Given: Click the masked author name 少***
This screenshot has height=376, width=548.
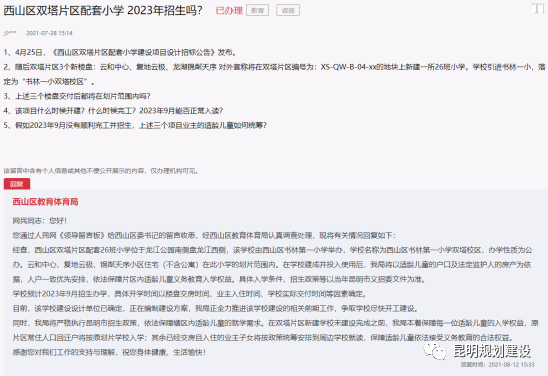Looking at the screenshot, I should 10,33.
